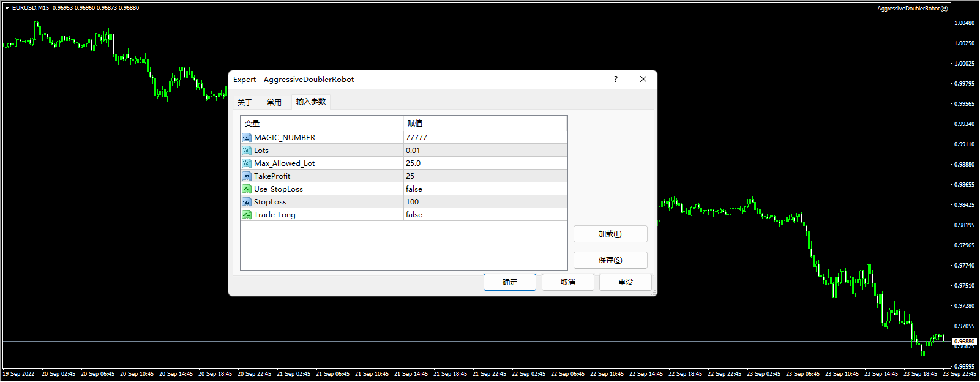
Task: Click the Max_Allowed_Lot row icon
Action: pyautogui.click(x=246, y=163)
